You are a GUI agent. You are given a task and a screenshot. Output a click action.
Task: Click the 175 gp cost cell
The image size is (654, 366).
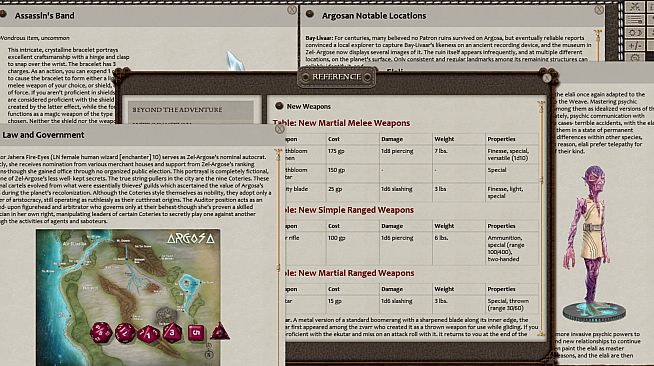tap(353, 155)
